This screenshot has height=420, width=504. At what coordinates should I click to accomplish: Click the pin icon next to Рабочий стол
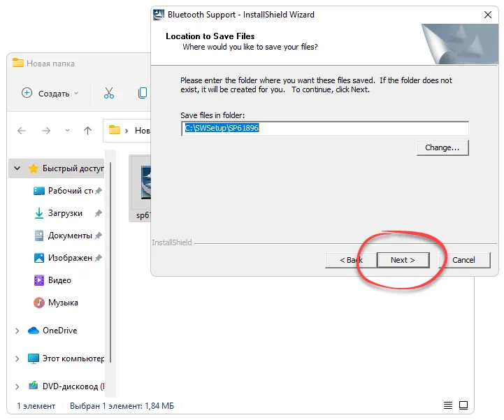coord(99,191)
